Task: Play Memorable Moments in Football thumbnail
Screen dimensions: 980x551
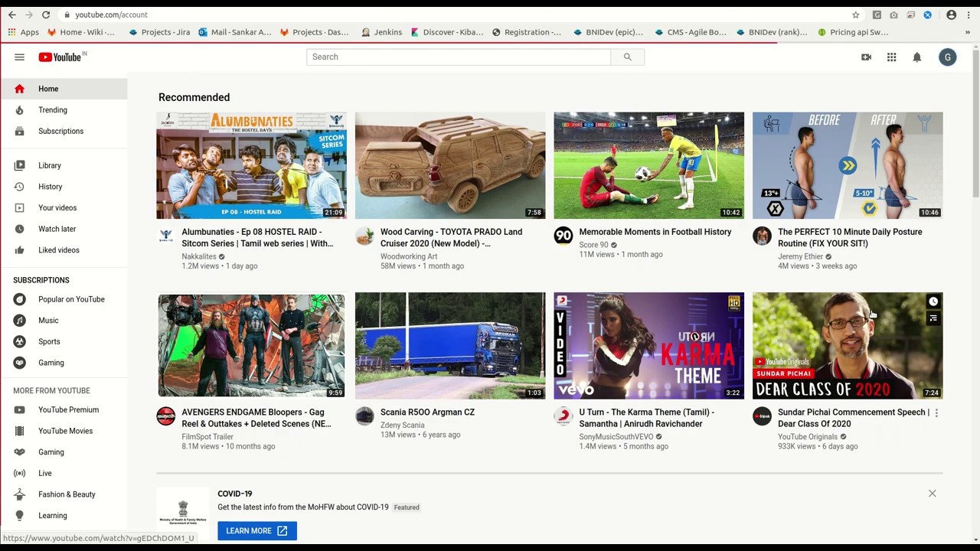Action: coord(648,165)
